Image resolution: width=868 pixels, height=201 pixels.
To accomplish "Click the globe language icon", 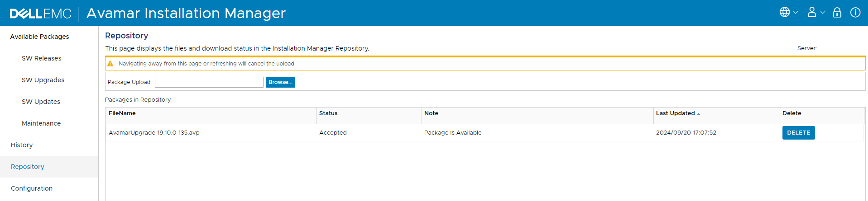I will pos(785,12).
